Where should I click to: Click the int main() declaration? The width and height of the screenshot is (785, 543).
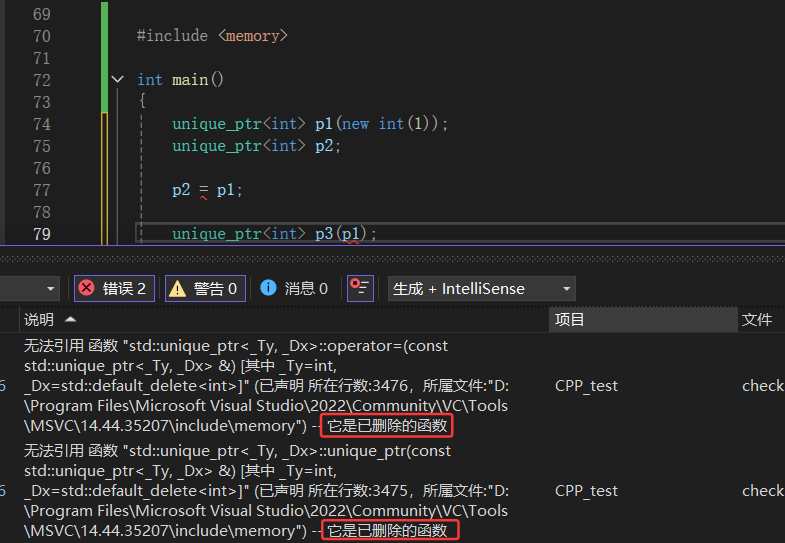(x=180, y=80)
